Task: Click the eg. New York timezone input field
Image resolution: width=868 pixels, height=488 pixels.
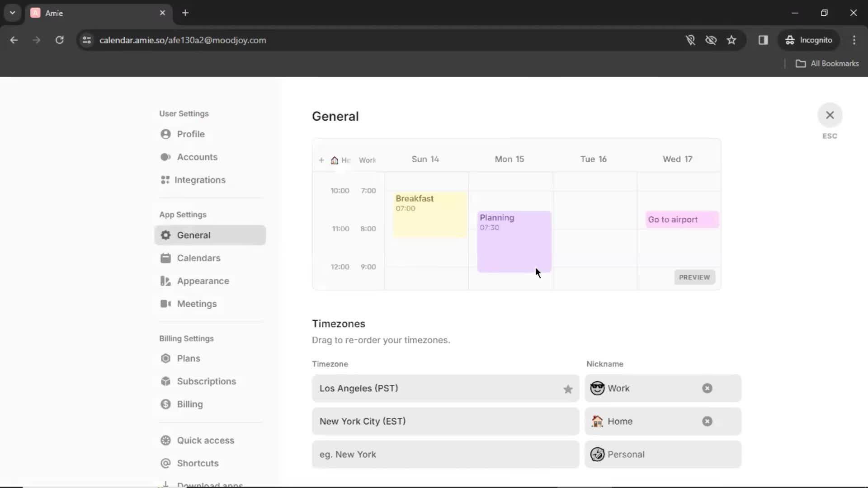Action: coord(445,454)
